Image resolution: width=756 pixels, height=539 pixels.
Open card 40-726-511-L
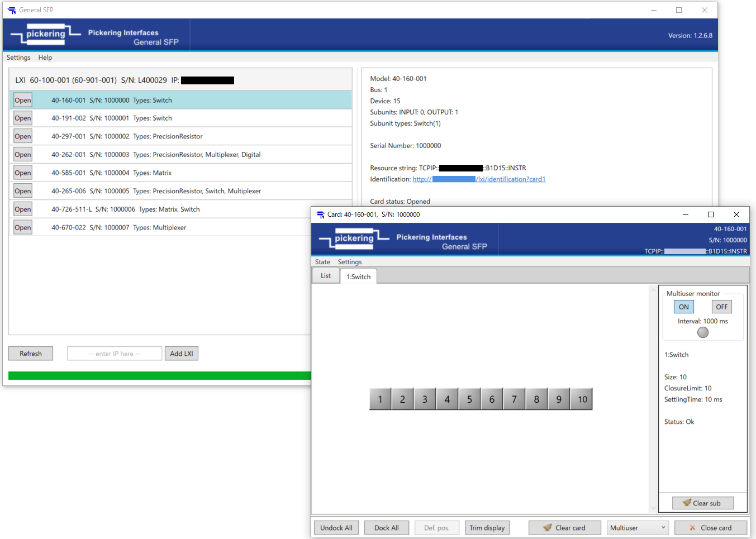23,209
